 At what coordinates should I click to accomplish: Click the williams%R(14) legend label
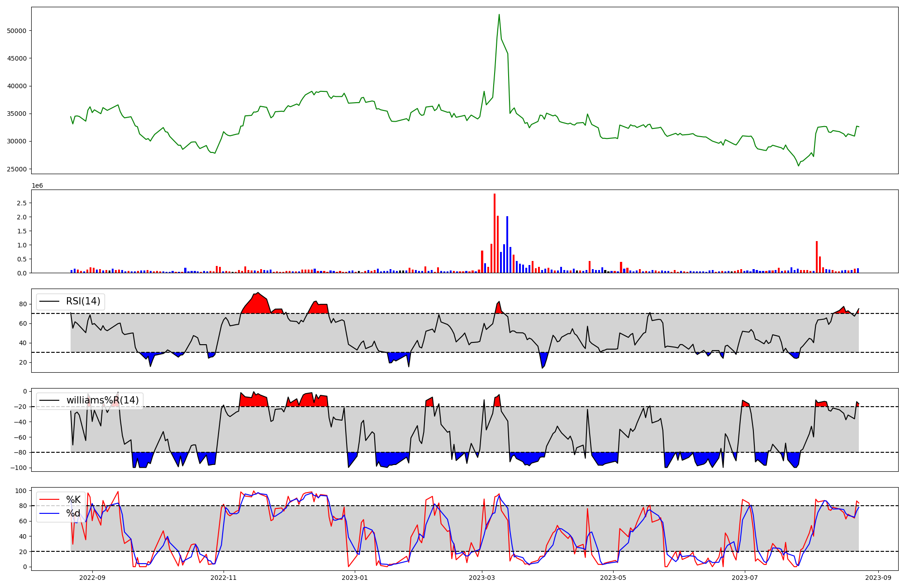pyautogui.click(x=103, y=400)
